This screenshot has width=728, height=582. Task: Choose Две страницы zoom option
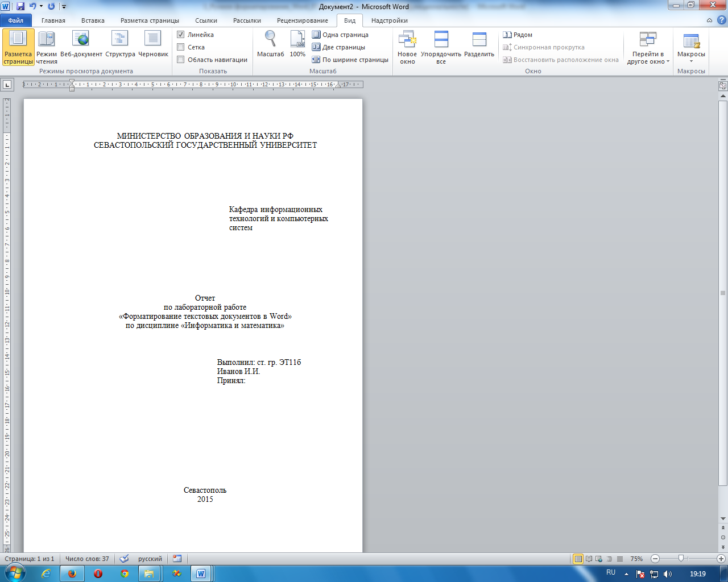point(338,47)
